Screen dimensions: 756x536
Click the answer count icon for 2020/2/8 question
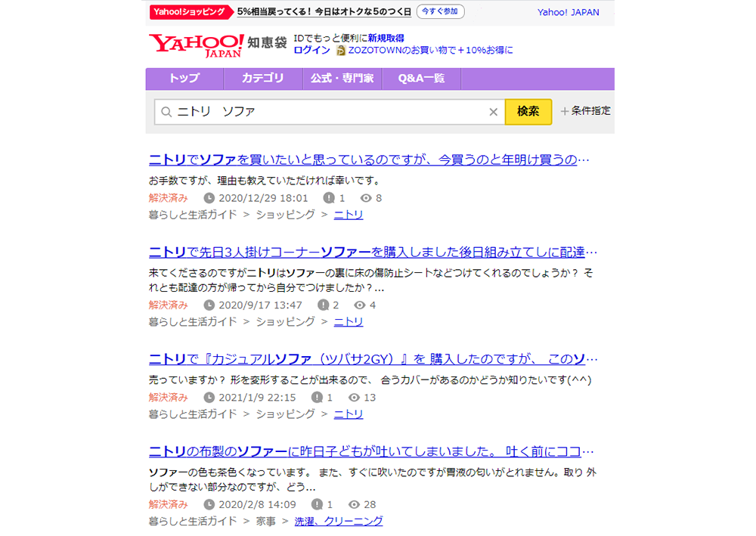tap(317, 505)
